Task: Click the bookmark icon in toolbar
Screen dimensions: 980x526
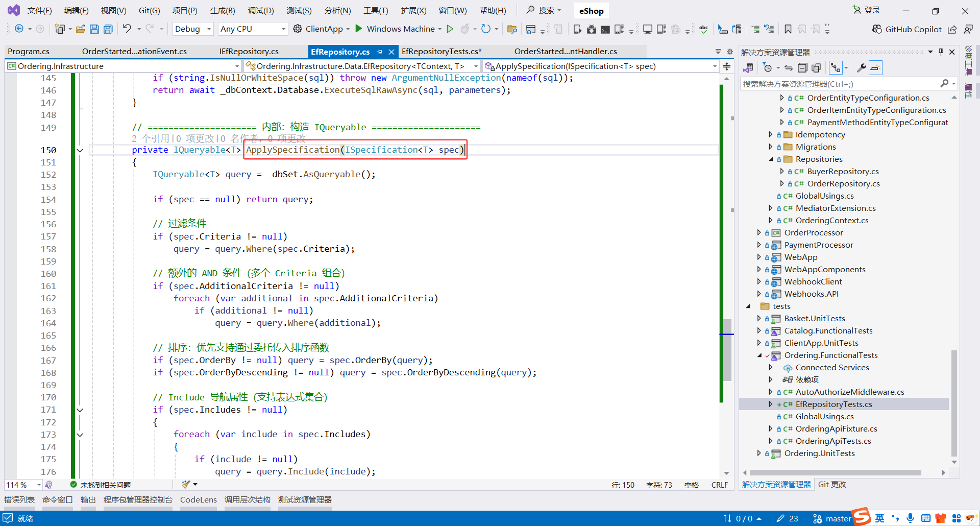Action: point(788,29)
